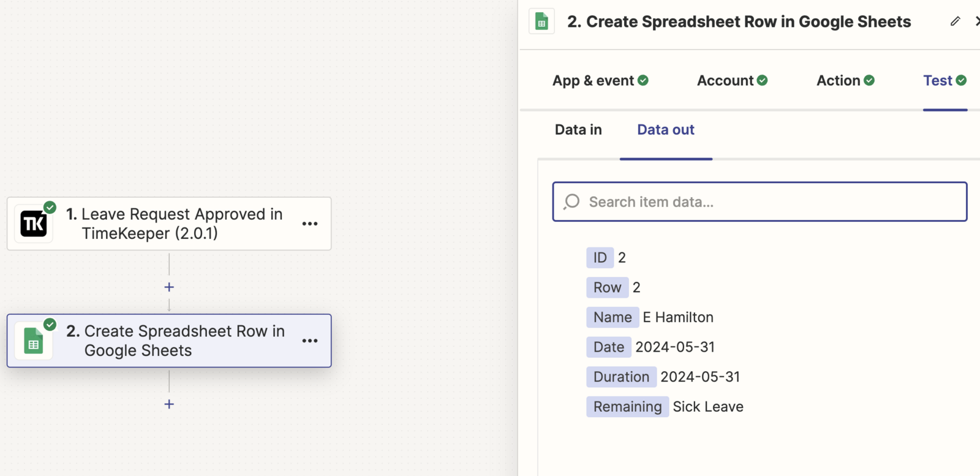Click the Remaining field label
Image resolution: width=980 pixels, height=476 pixels.
point(627,407)
